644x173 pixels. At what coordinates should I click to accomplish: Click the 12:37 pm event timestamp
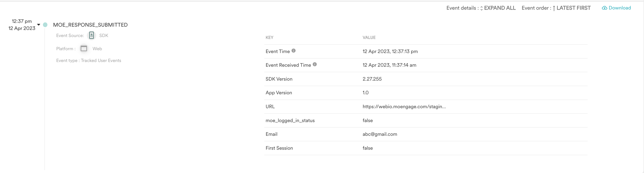(x=22, y=21)
